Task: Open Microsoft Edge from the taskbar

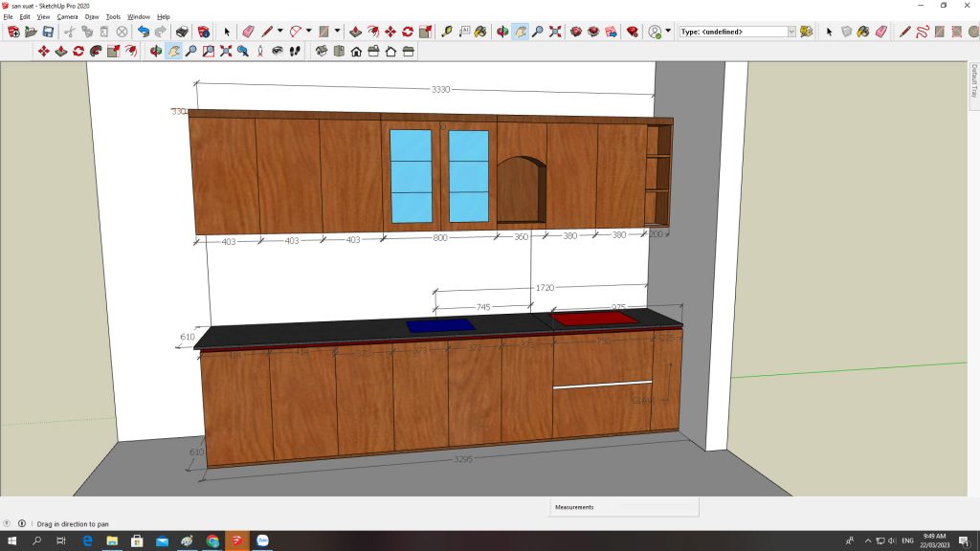Action: pos(87,540)
